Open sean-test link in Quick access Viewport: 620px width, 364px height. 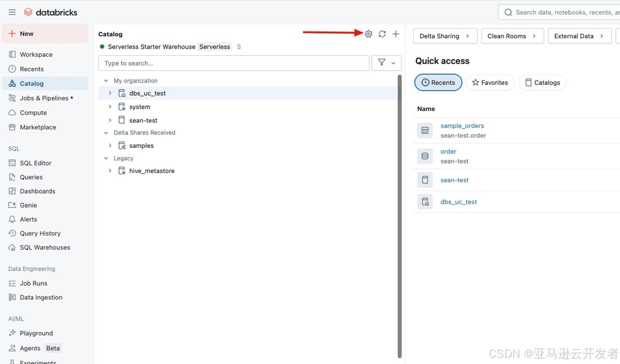pos(454,180)
